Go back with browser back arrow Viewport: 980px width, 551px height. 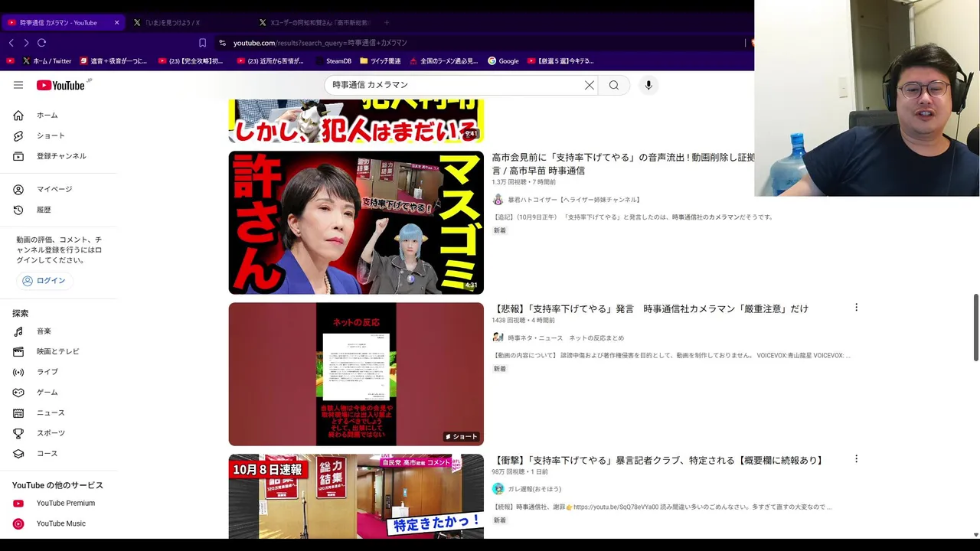(x=11, y=43)
